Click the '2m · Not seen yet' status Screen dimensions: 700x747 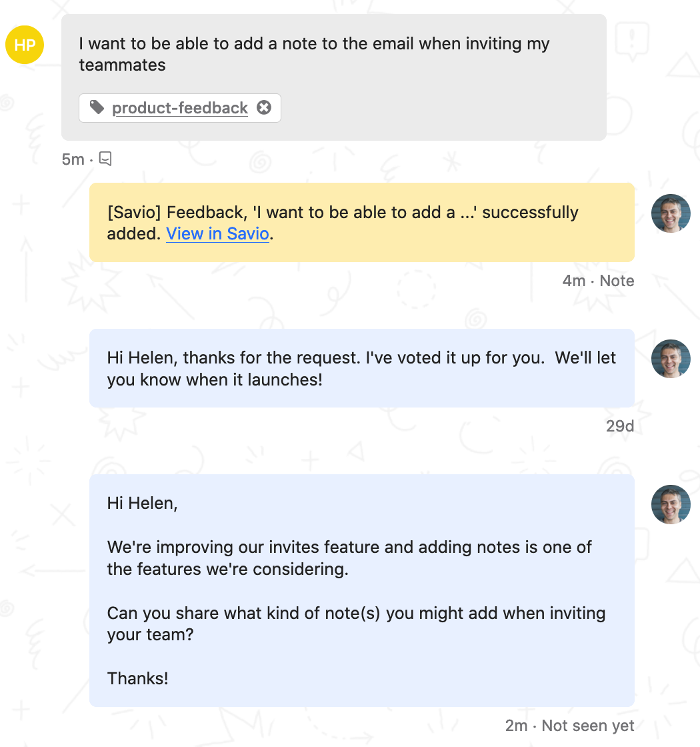click(569, 726)
